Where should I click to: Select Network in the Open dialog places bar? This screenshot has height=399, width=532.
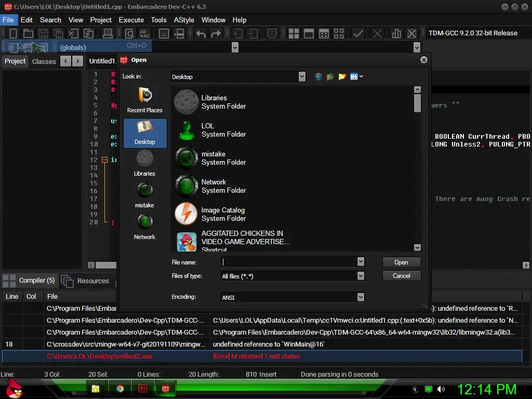click(x=145, y=227)
